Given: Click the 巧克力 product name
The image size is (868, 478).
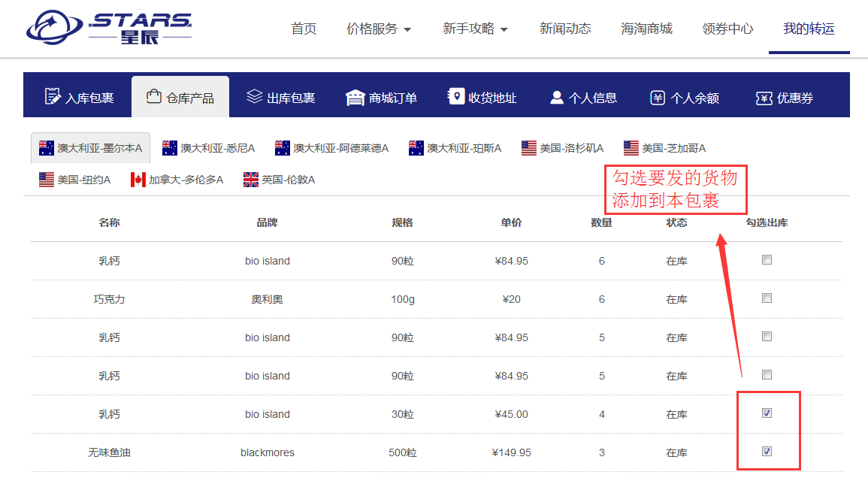Looking at the screenshot, I should [109, 299].
